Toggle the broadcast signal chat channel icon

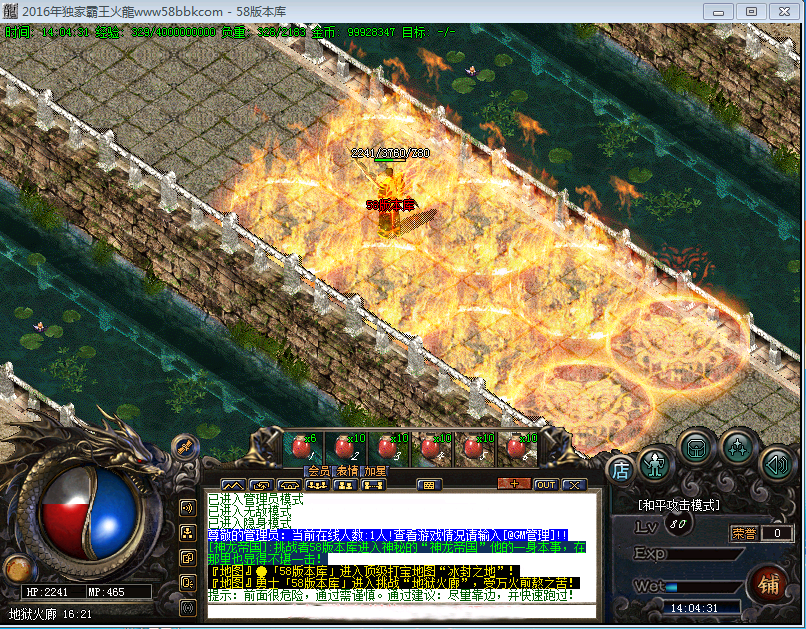(x=188, y=608)
